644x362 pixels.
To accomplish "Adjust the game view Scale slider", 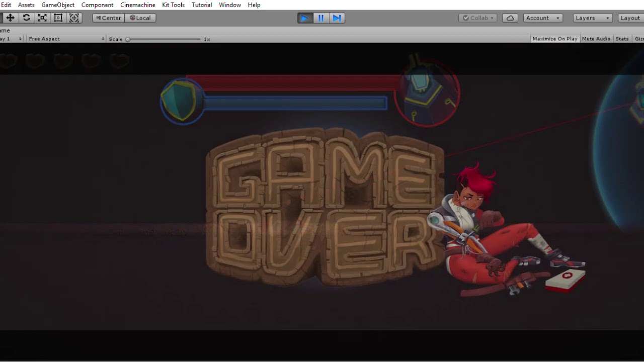I will point(164,39).
